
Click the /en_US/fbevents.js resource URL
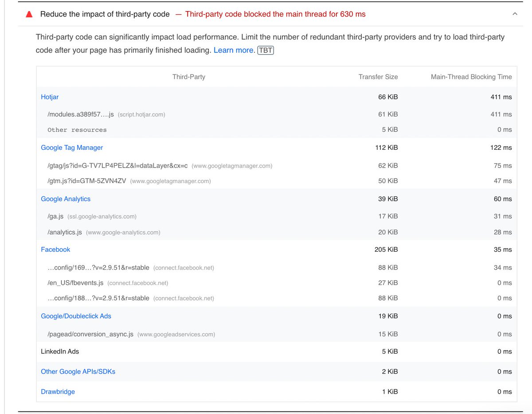click(x=75, y=283)
